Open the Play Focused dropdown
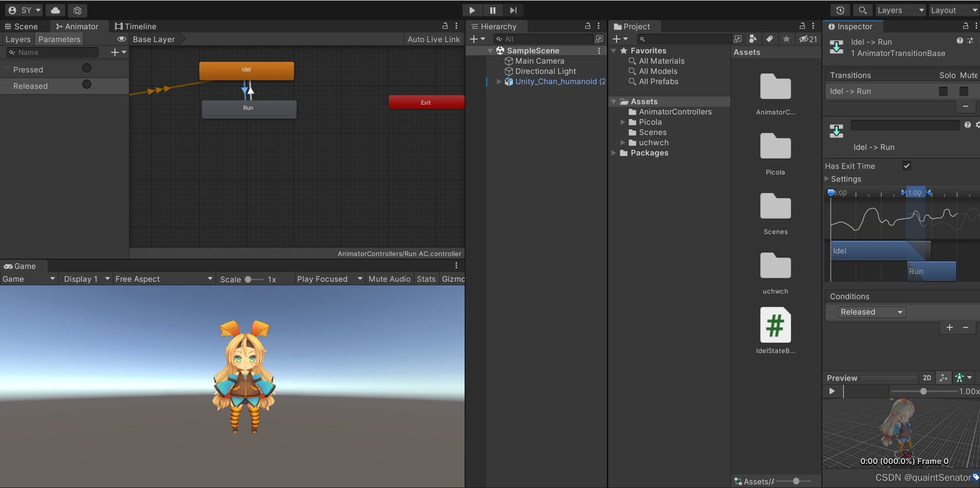980x488 pixels. 330,279
